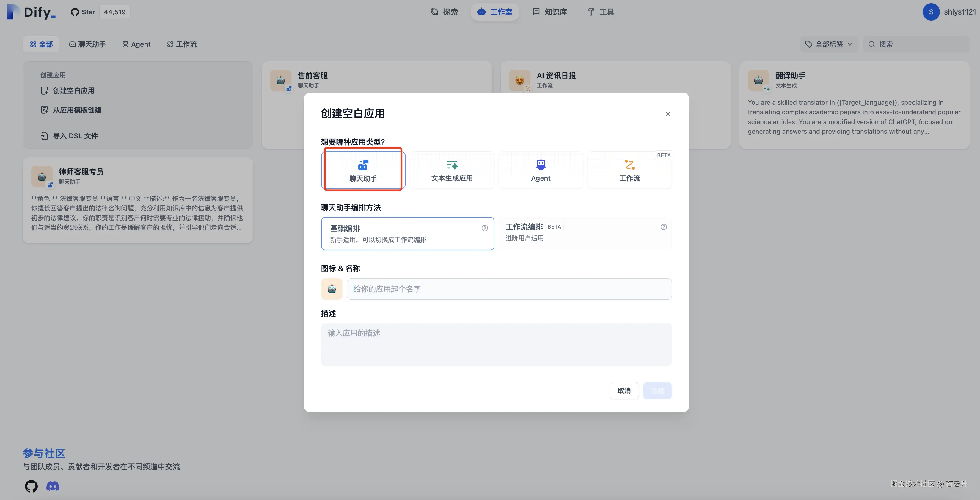Viewport: 980px width, 500px height.
Task: Click the GitHub Star button
Action: click(x=83, y=12)
